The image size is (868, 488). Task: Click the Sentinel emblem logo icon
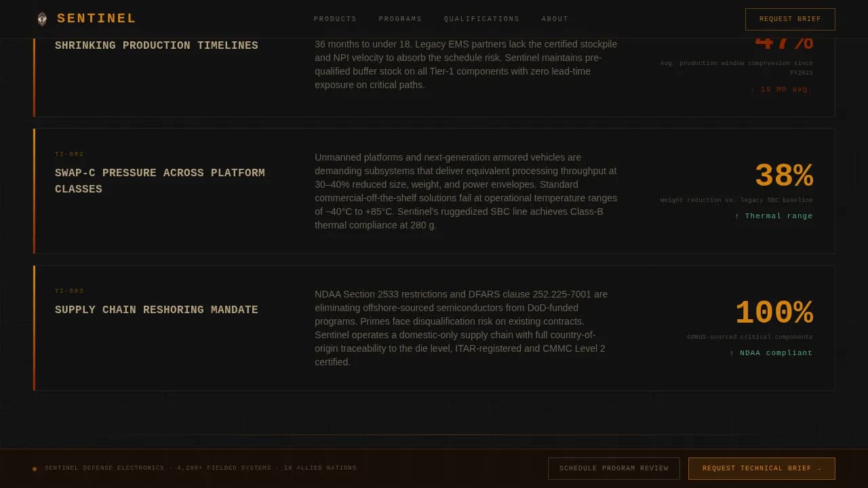42,19
